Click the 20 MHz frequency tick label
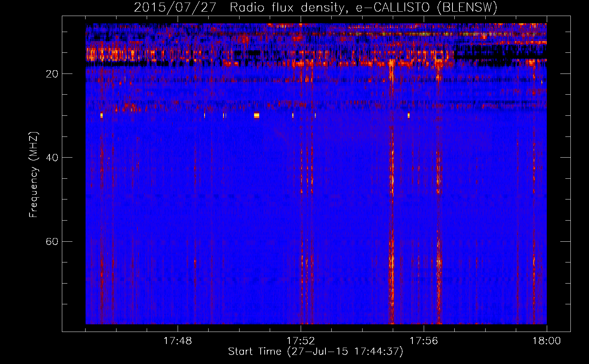Viewport: 589px width, 364px height. click(x=52, y=74)
